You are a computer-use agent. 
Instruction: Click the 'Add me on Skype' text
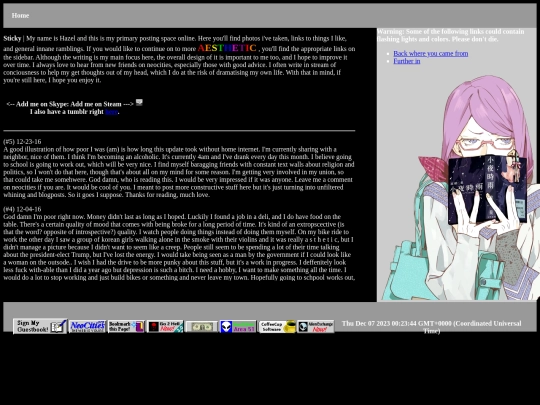43,104
